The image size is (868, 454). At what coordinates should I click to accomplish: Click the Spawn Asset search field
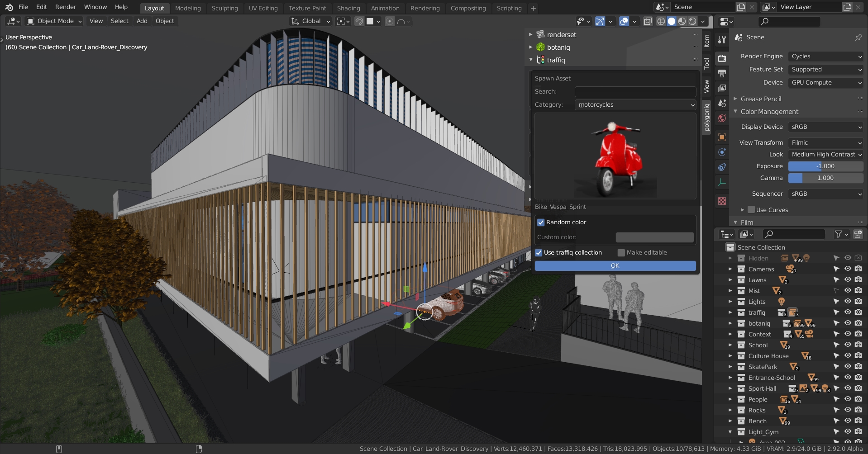tap(635, 91)
